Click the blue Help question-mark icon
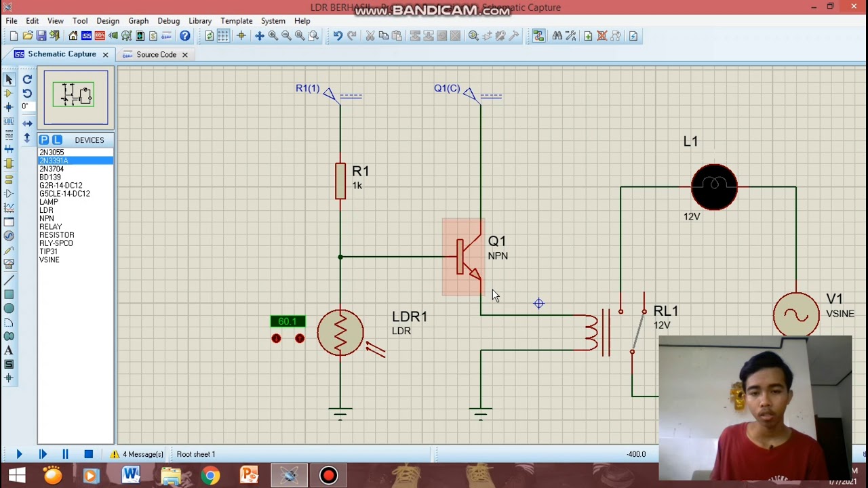The image size is (868, 488). coord(185,36)
